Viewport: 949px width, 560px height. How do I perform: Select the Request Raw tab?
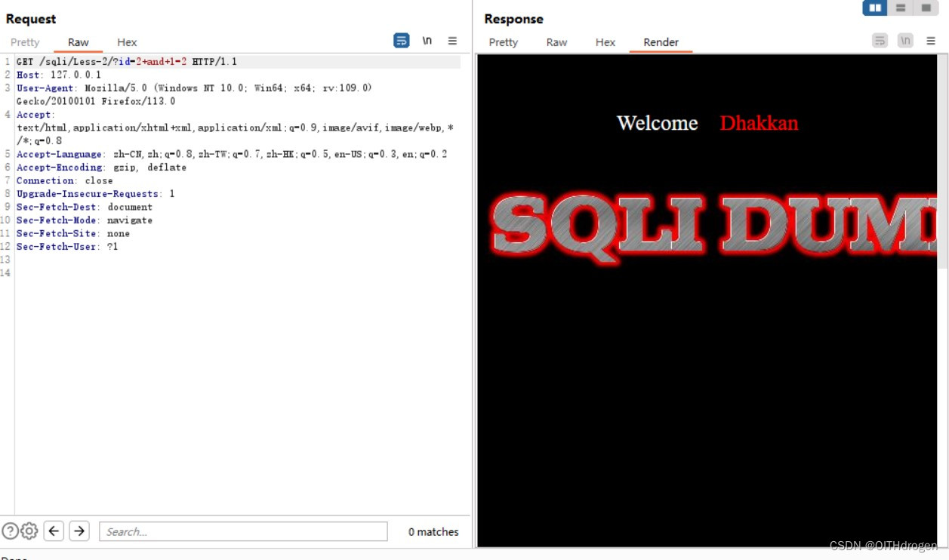click(x=79, y=42)
